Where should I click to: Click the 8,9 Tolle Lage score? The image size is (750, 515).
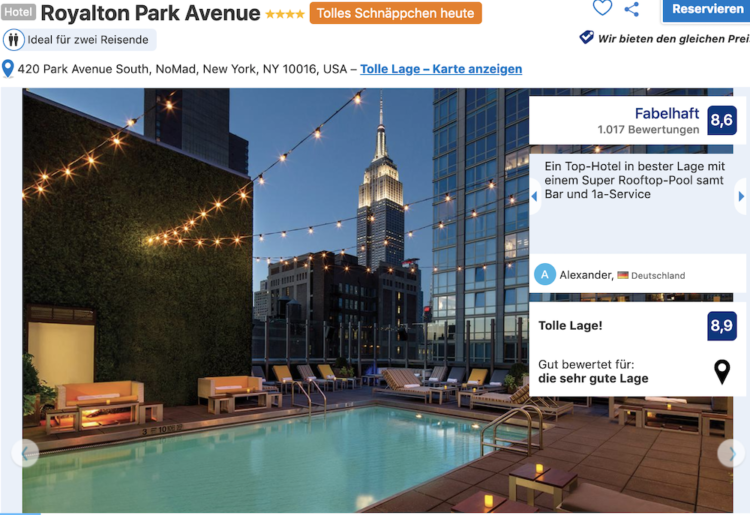click(722, 326)
